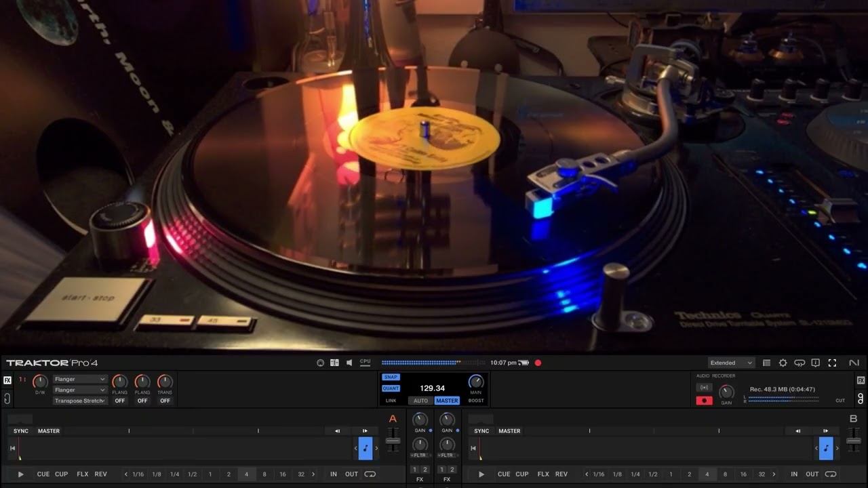Click the D/W dry-wet knob

[x=41, y=382]
